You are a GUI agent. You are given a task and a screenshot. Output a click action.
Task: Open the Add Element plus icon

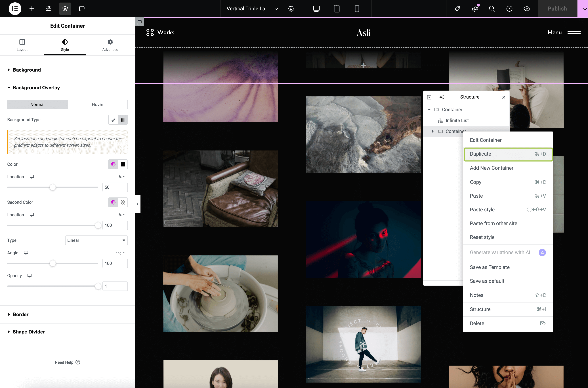pos(32,9)
